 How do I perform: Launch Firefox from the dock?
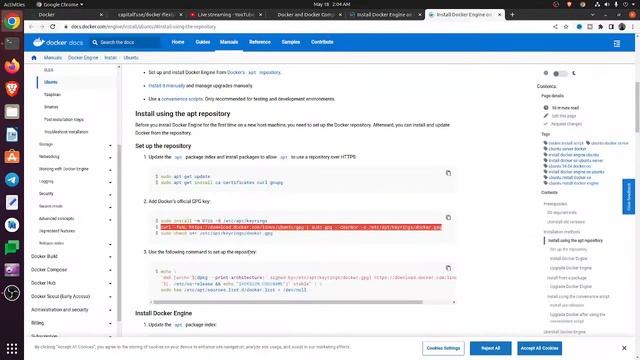point(12,66)
